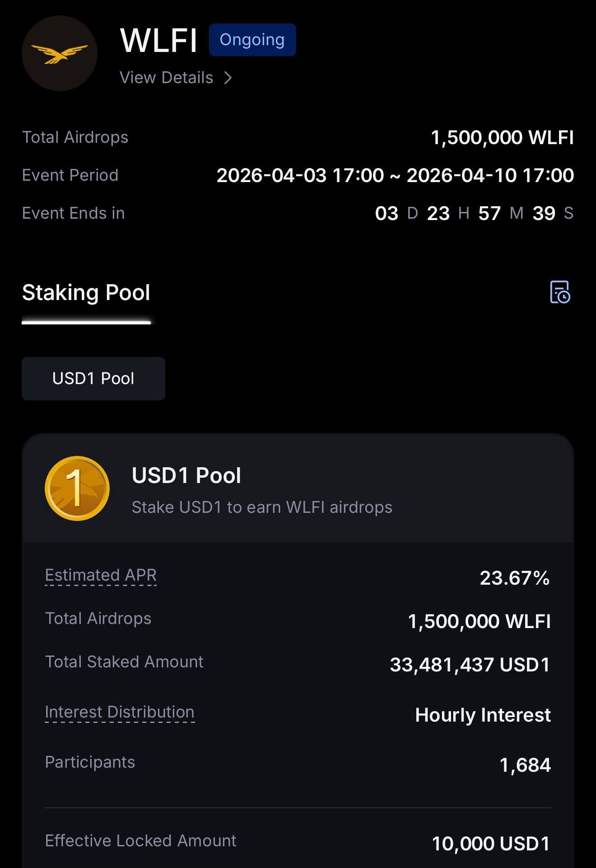The width and height of the screenshot is (596, 868).
Task: Expand details using the chevron arrow
Action: (228, 78)
